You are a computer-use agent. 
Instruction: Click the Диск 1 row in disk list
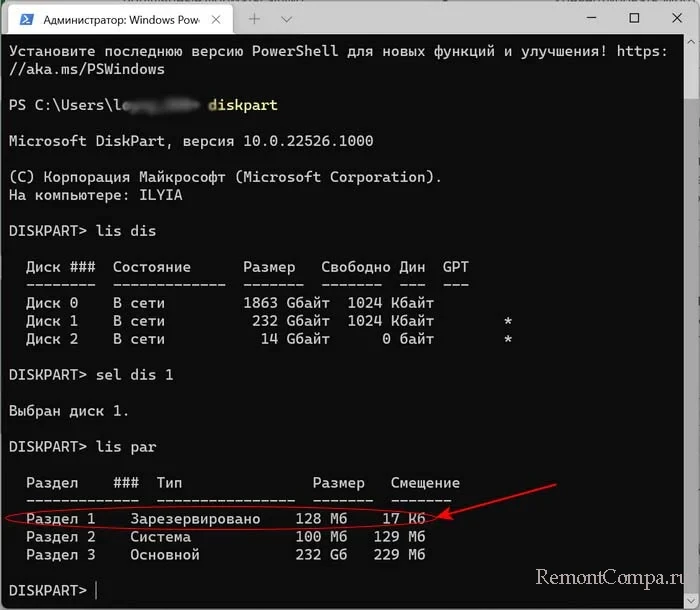(x=230, y=321)
